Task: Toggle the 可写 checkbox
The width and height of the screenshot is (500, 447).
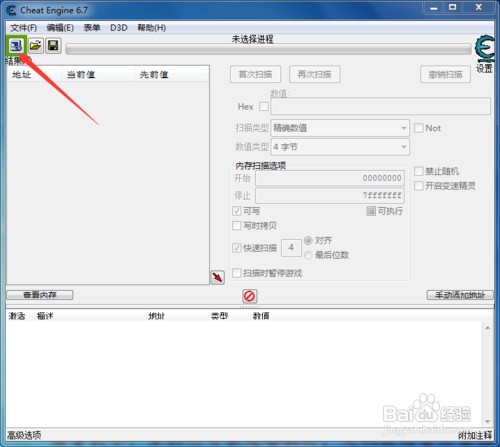Action: point(237,211)
